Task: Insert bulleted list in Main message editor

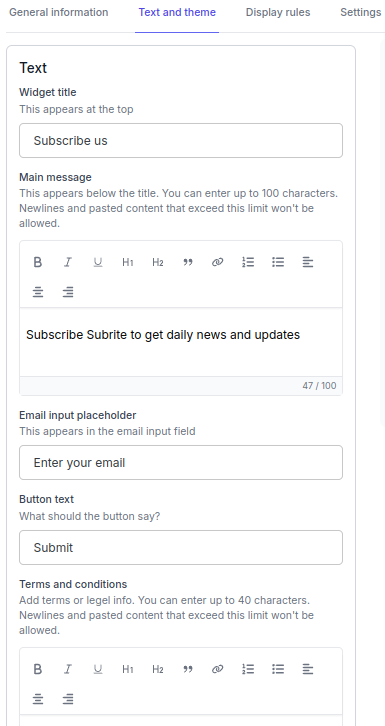Action: [x=278, y=263]
